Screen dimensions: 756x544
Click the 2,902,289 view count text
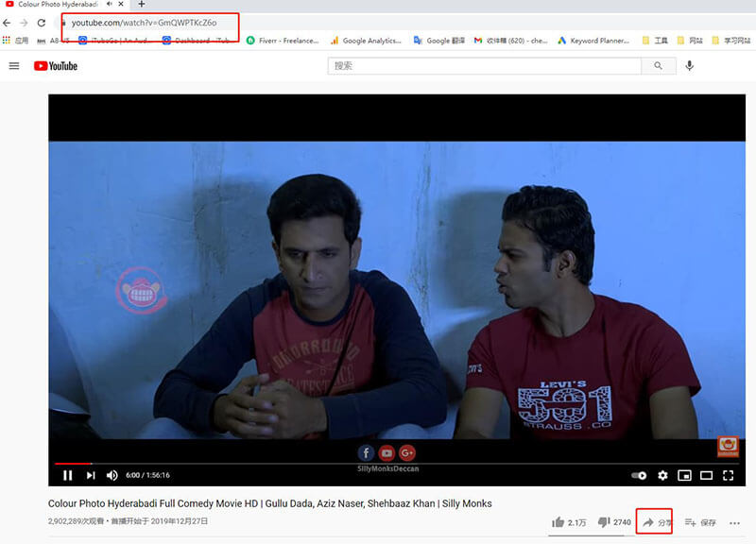click(76, 521)
